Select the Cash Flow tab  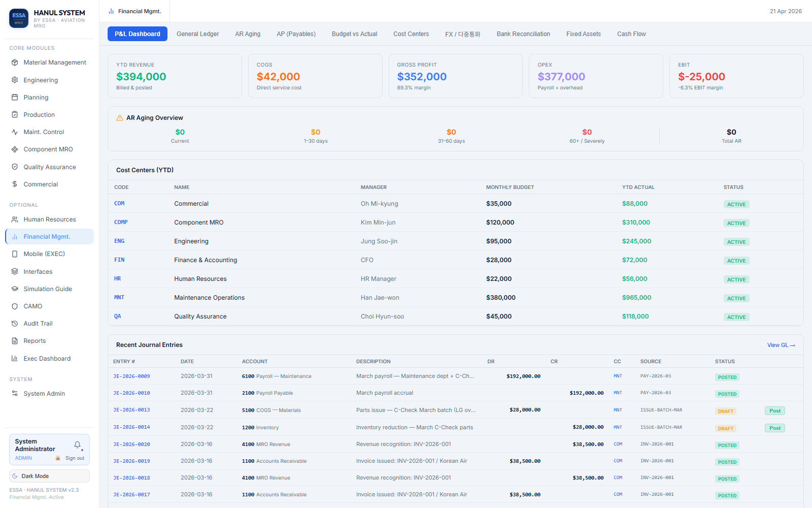coord(631,34)
